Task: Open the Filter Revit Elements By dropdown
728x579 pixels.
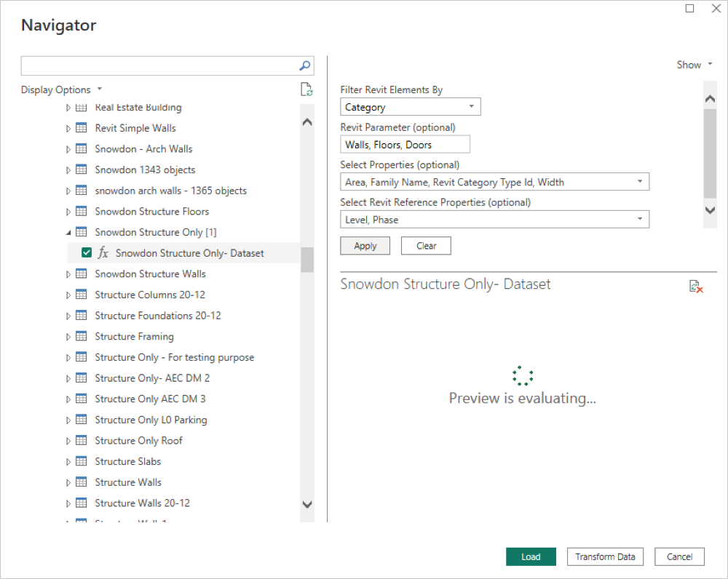Action: (x=411, y=107)
